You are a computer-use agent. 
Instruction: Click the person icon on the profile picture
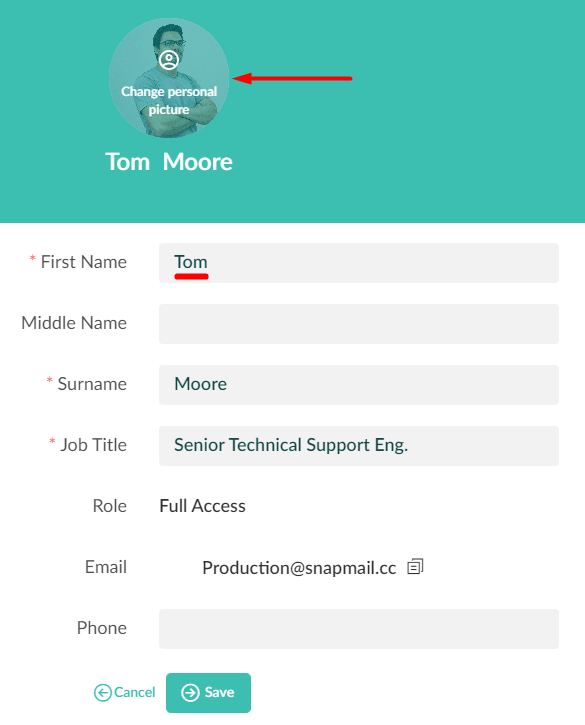coord(169,60)
